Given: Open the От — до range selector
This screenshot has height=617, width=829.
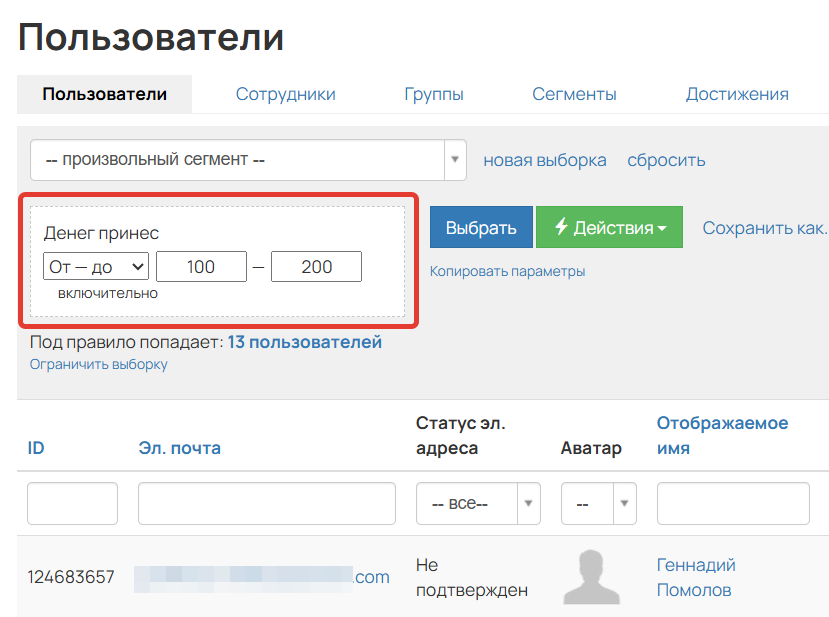Looking at the screenshot, I should coord(95,266).
